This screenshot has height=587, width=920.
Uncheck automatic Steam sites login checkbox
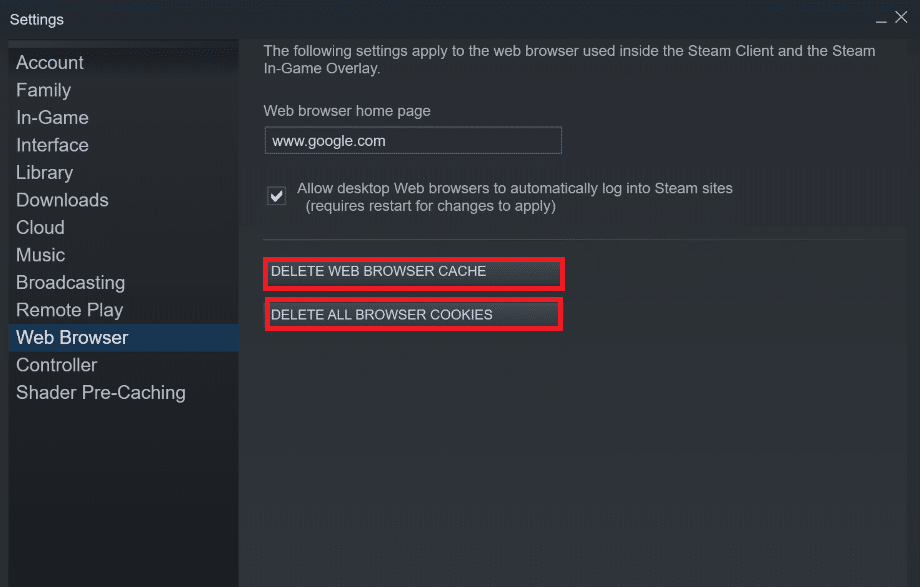(276, 195)
